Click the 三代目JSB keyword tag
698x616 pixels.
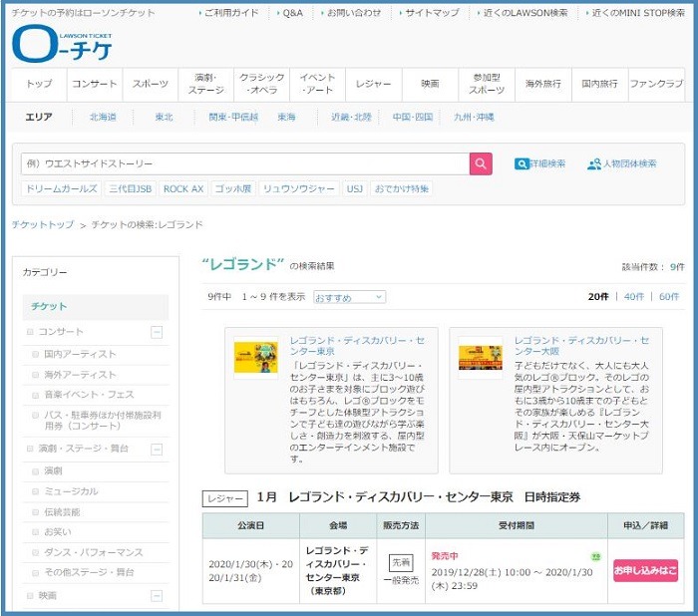(130, 188)
